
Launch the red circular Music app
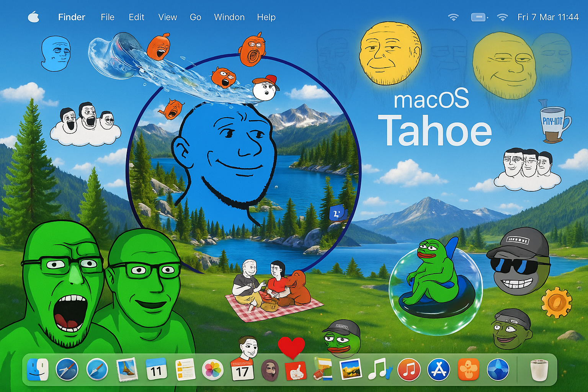point(409,370)
